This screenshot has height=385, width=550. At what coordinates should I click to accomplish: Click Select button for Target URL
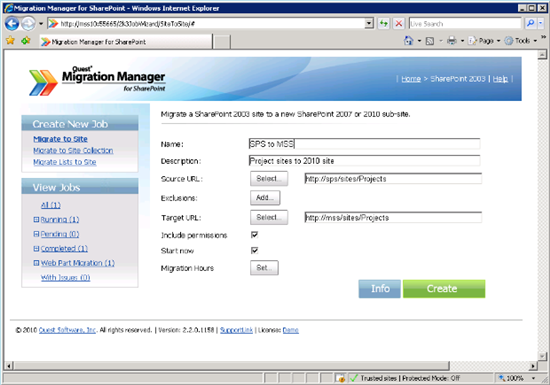click(269, 217)
